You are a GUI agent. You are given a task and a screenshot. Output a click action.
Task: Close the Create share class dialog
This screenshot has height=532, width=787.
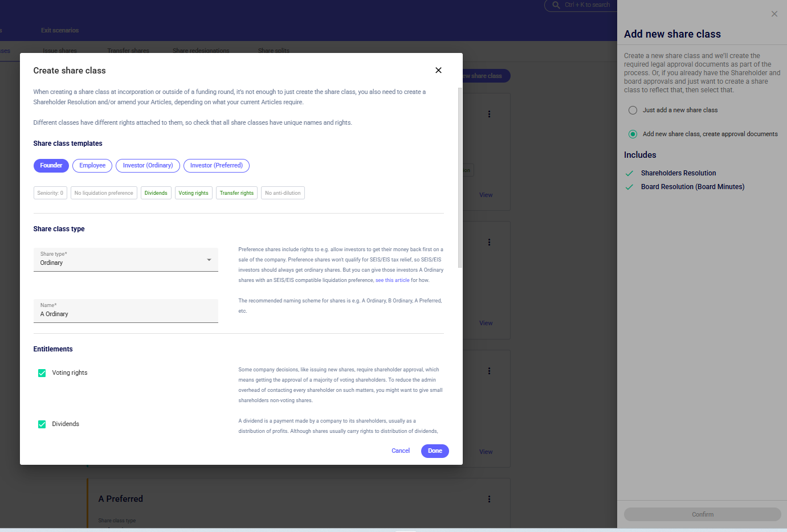tap(438, 70)
